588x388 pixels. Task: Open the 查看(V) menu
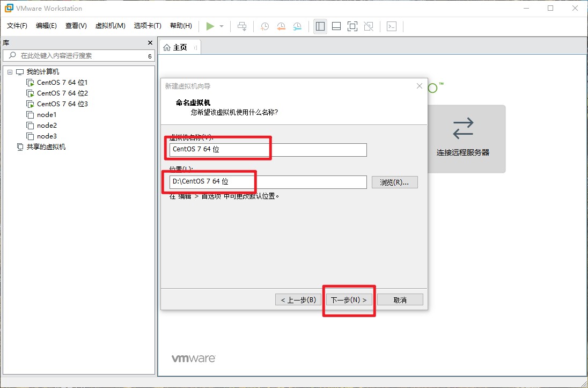tap(76, 26)
